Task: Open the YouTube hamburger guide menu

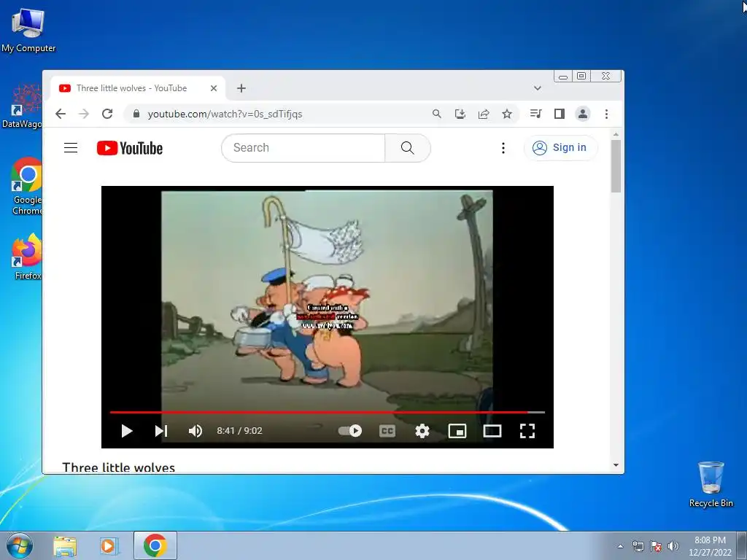Action: (71, 147)
